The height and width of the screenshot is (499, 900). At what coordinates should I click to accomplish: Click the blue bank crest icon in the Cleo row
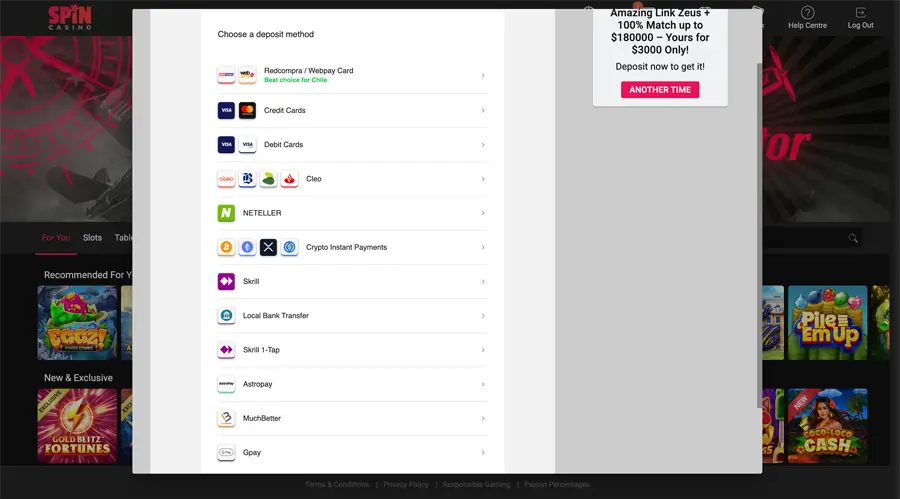click(247, 179)
